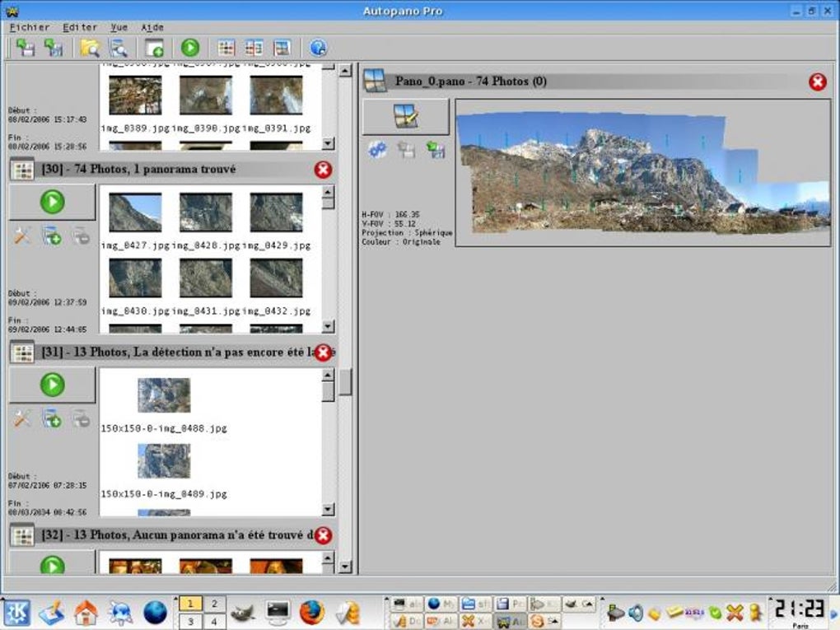
Task: Open the Fichier menu
Action: point(30,27)
